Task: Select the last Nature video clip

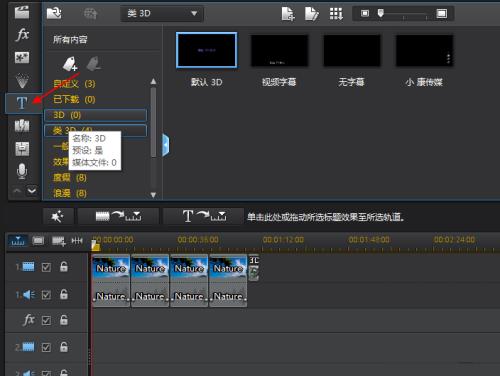Action: (228, 267)
